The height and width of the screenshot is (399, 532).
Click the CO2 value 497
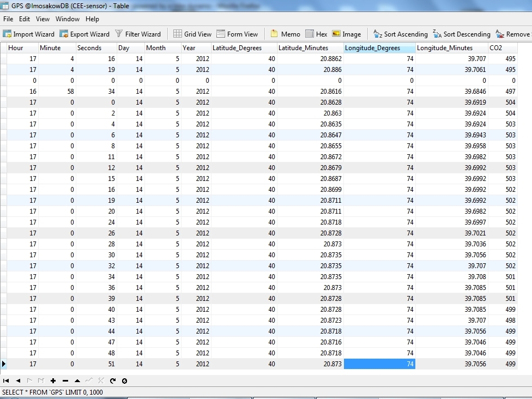[503, 91]
